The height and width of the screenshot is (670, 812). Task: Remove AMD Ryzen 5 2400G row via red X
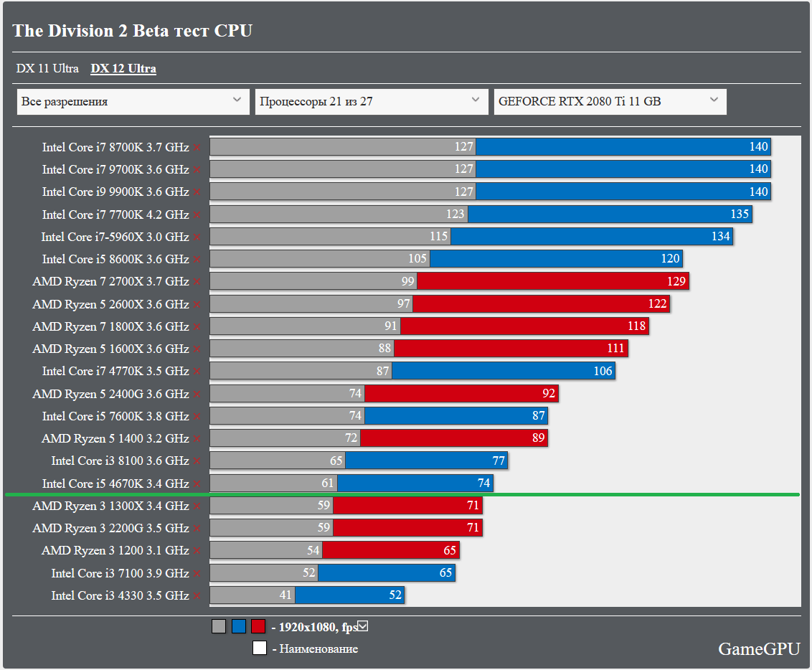pos(197,394)
